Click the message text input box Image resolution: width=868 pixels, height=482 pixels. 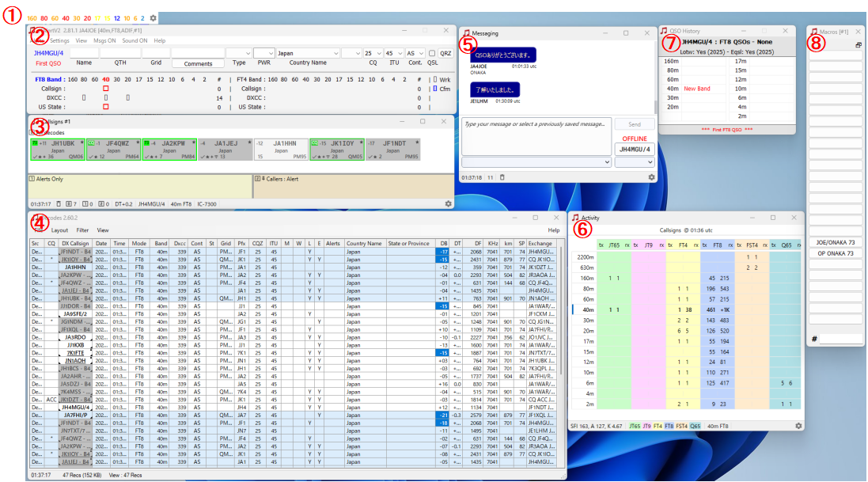[536, 135]
